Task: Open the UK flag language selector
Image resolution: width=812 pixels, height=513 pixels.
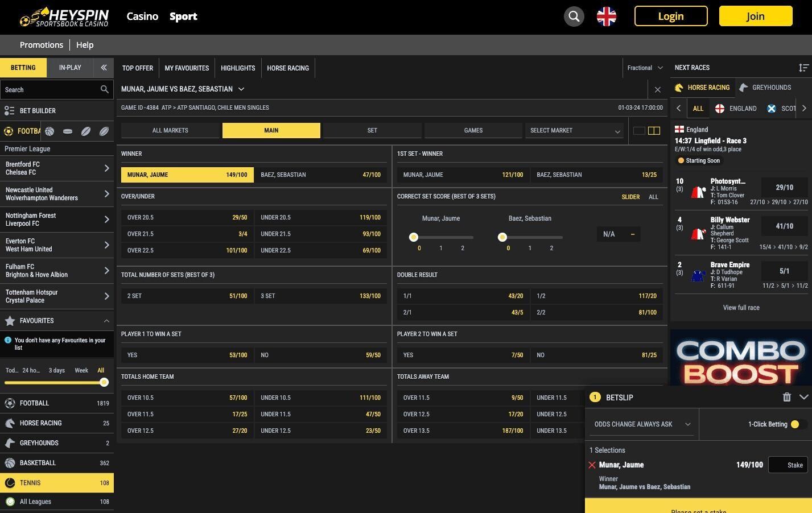Action: coord(606,16)
